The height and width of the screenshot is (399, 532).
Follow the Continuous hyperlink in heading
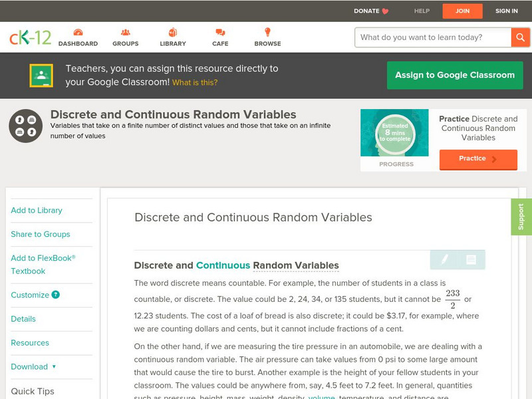pyautogui.click(x=223, y=265)
